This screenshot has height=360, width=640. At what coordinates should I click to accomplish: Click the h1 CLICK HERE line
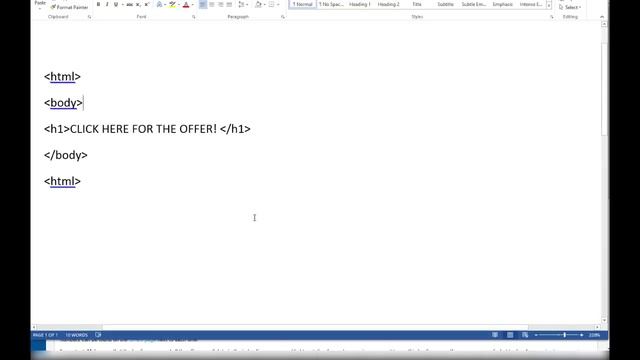point(147,129)
